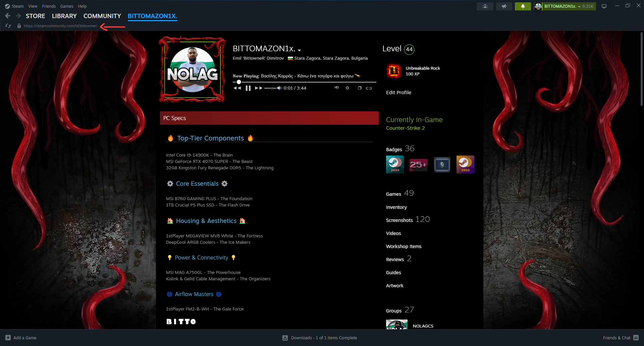
Task: Click the Unbreakable Rock badge icon
Action: pyautogui.click(x=394, y=71)
